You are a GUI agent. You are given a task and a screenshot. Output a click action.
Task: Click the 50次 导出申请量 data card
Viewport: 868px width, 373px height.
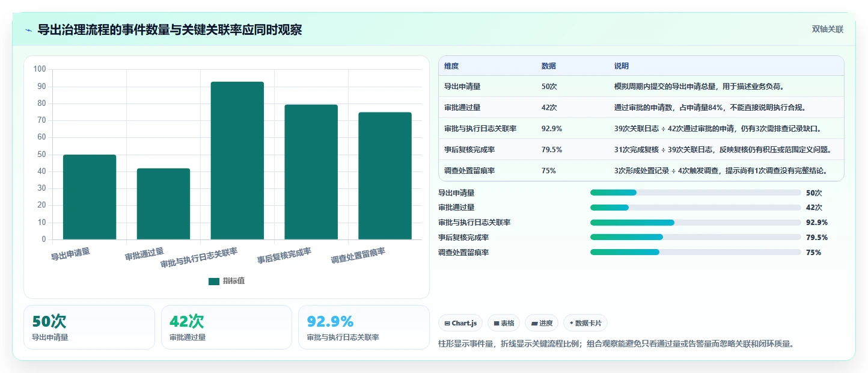click(x=90, y=327)
